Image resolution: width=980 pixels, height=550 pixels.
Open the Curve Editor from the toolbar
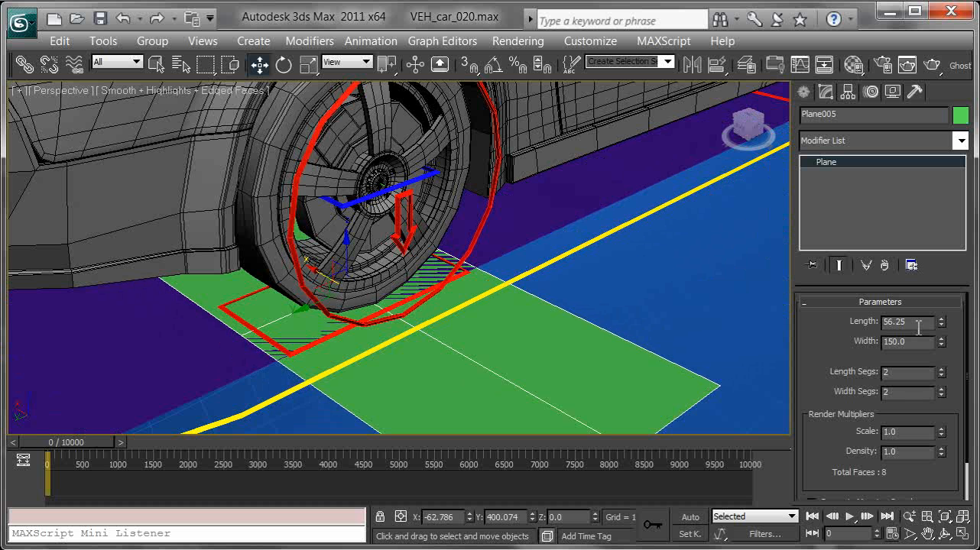(x=800, y=65)
